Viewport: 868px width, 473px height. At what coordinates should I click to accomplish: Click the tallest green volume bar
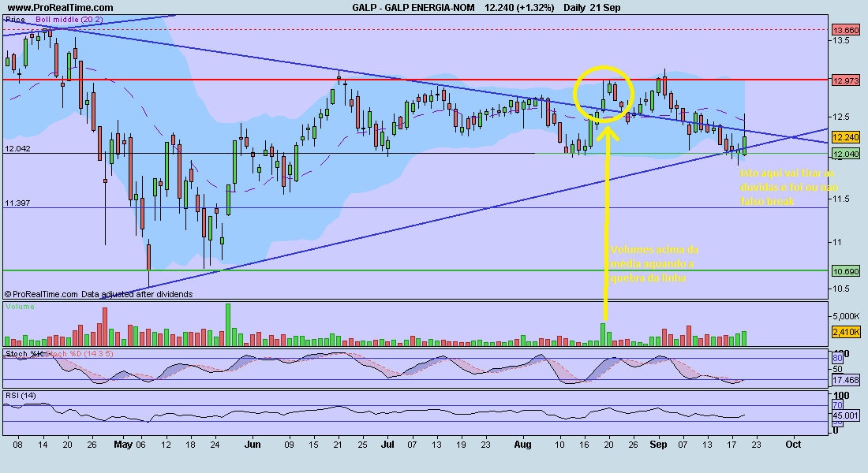click(228, 325)
